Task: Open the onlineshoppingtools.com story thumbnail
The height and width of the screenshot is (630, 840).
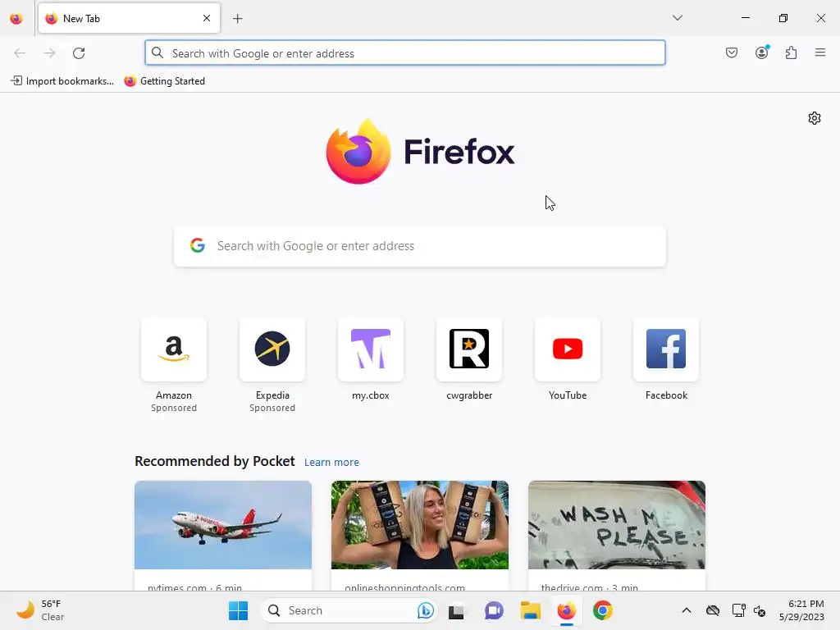Action: [x=420, y=525]
